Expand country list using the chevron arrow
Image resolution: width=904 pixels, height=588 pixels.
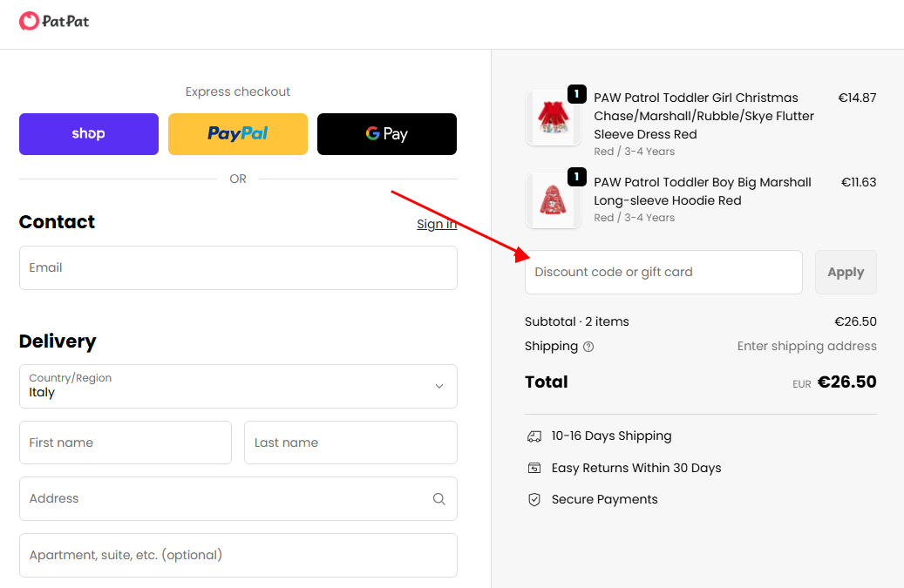click(x=439, y=386)
